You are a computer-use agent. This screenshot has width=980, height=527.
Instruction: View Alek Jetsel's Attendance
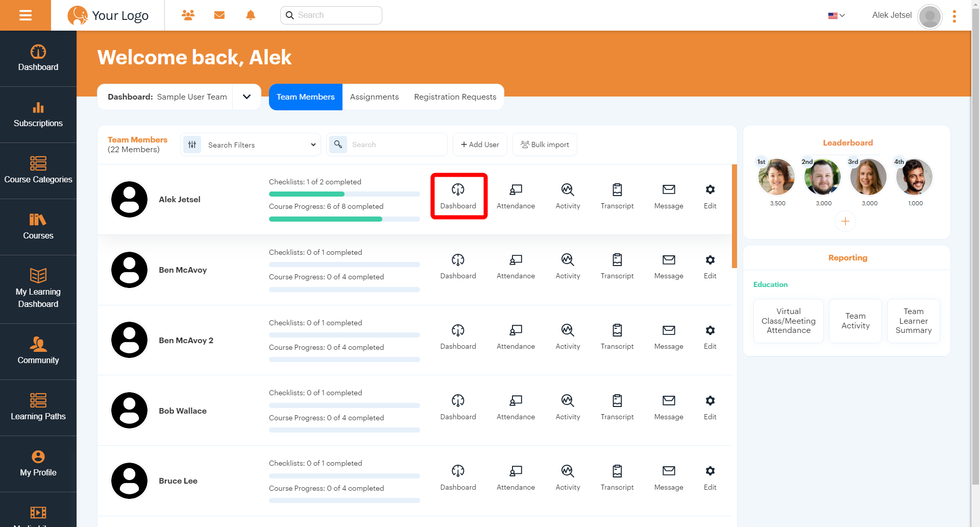point(516,196)
